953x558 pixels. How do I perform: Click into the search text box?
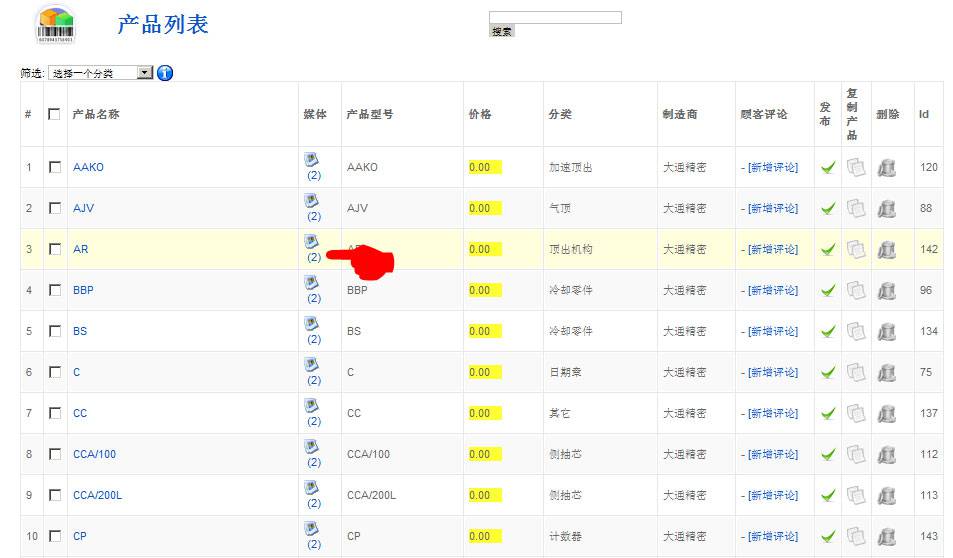tap(555, 17)
